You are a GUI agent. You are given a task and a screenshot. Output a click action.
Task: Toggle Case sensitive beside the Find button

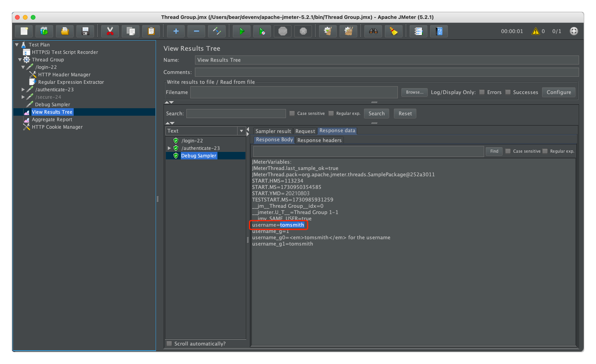coord(508,151)
